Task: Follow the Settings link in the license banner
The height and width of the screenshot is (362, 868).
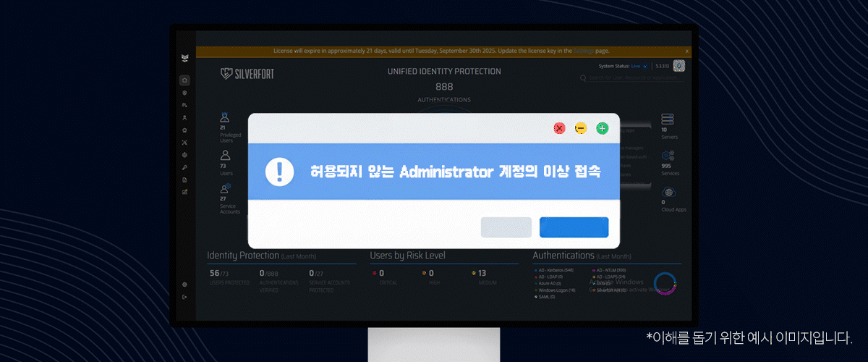Action: tap(584, 51)
